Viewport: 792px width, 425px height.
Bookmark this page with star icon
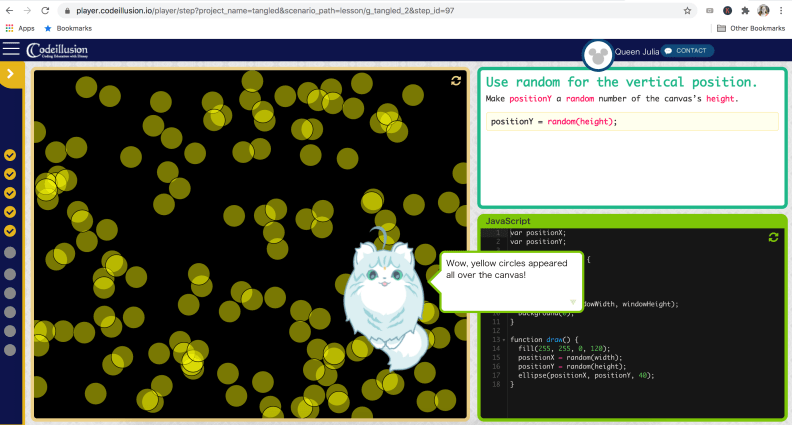tap(687, 11)
